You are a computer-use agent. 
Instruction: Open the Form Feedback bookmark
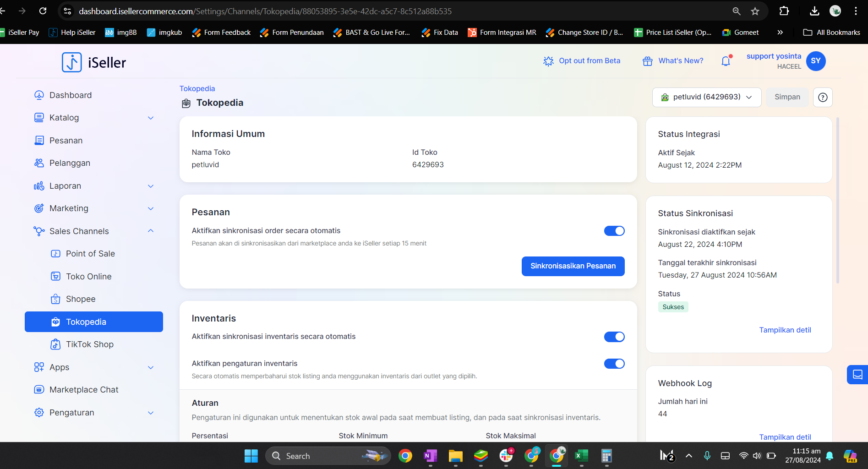(222, 32)
